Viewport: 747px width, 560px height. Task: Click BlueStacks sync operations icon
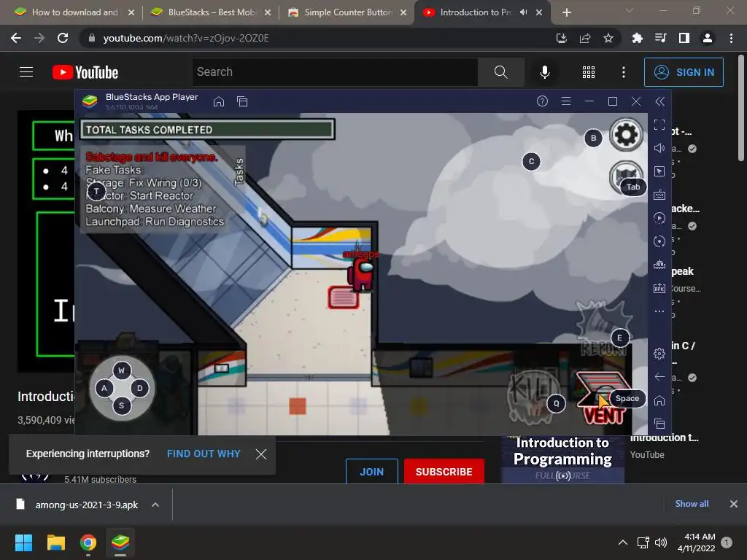point(659,241)
